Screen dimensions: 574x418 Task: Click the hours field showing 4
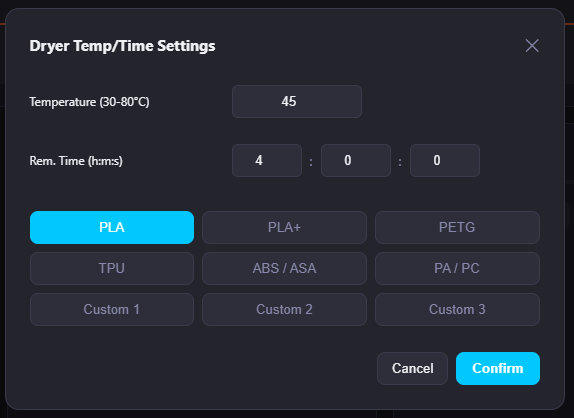click(267, 160)
